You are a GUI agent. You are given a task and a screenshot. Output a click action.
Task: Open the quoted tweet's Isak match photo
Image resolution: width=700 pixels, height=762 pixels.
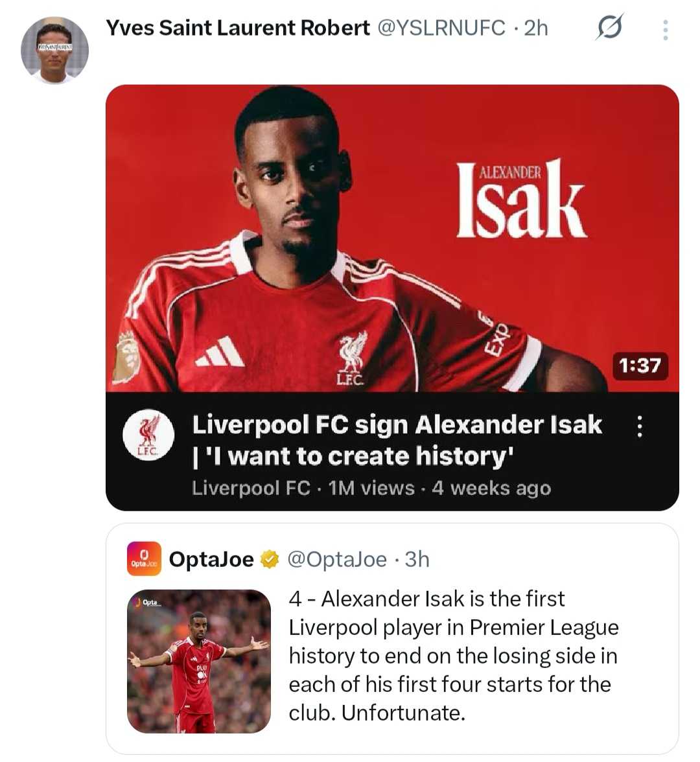199,661
